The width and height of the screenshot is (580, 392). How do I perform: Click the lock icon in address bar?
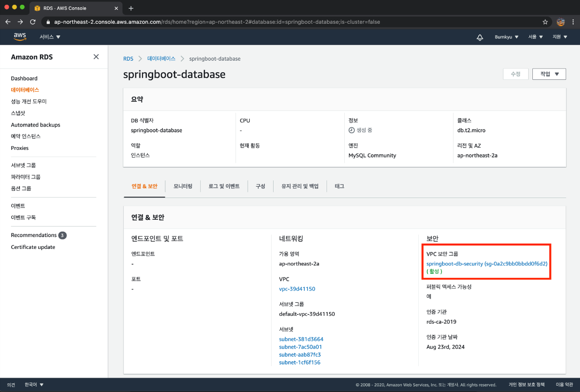click(x=48, y=22)
